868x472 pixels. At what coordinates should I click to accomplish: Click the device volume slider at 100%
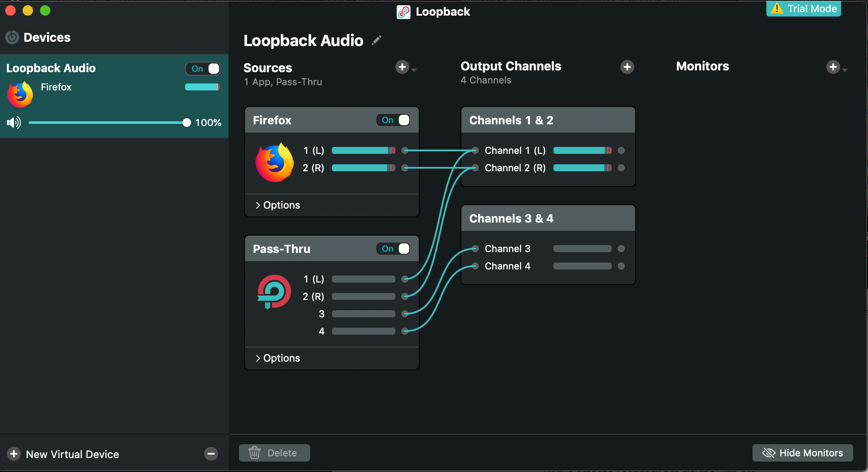pos(186,123)
